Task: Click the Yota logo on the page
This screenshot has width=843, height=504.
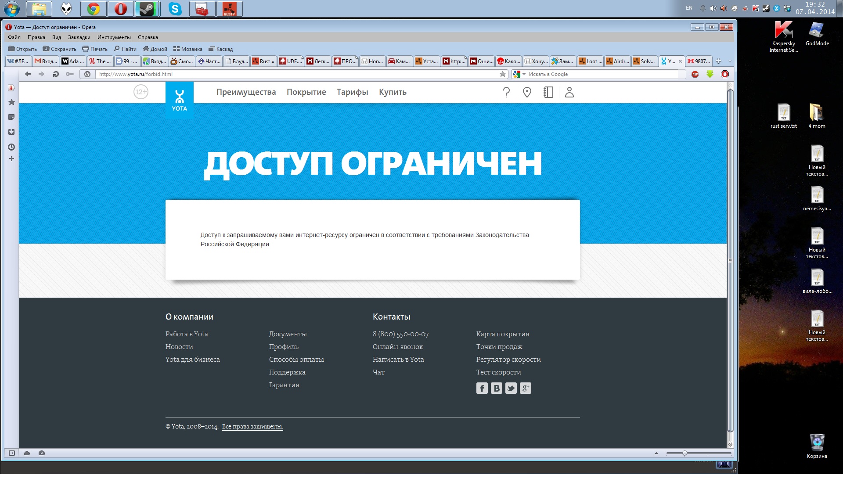Action: point(179,100)
